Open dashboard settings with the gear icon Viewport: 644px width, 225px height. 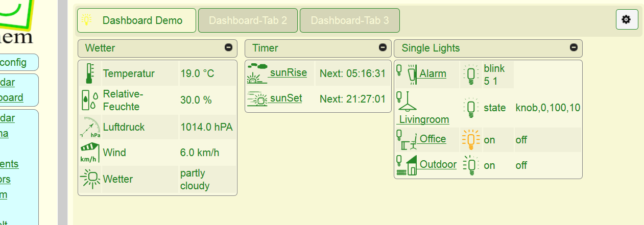click(x=627, y=20)
